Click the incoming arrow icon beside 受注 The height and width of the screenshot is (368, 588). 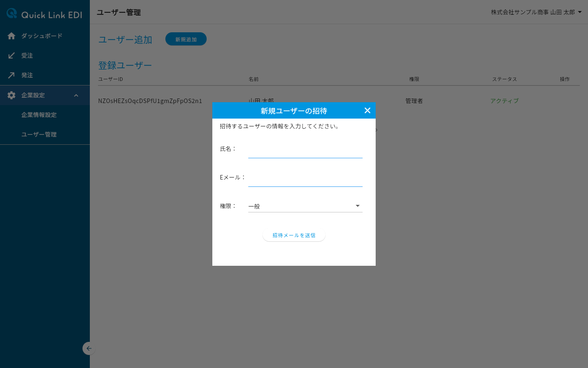11,56
